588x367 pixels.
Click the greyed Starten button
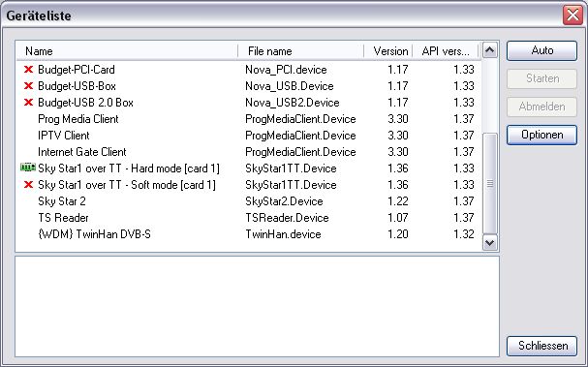click(542, 78)
